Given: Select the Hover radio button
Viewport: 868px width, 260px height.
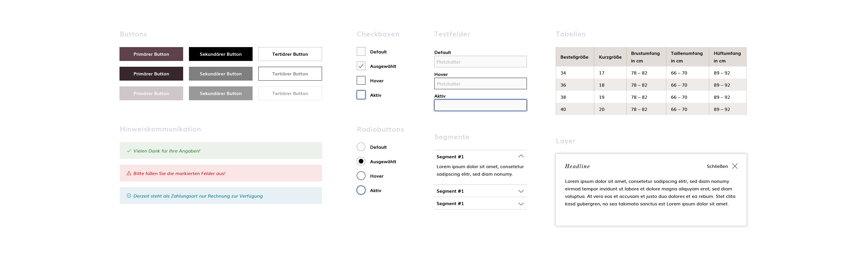Looking at the screenshot, I should (361, 176).
